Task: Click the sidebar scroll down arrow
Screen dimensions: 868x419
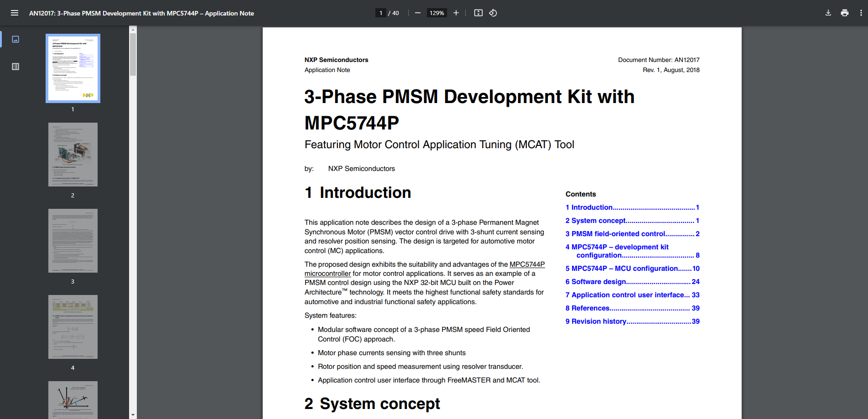Action: click(133, 415)
